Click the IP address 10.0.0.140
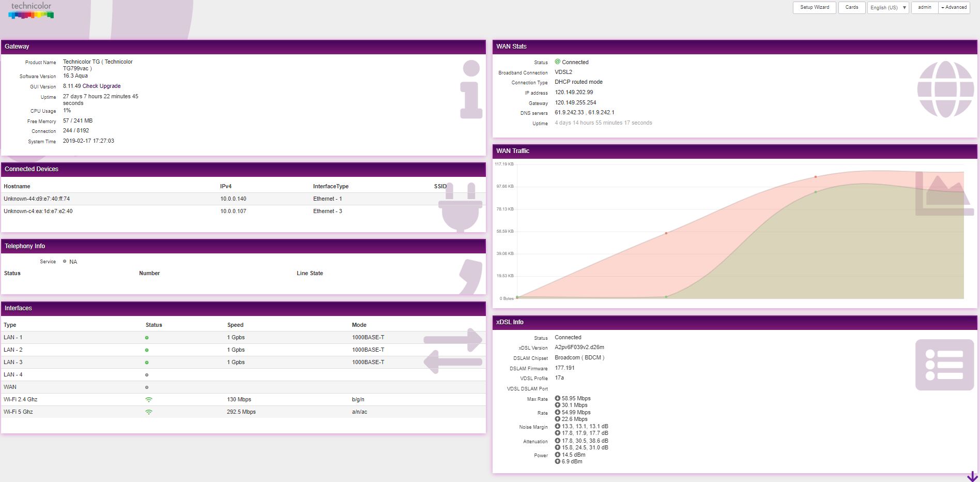 pos(233,199)
